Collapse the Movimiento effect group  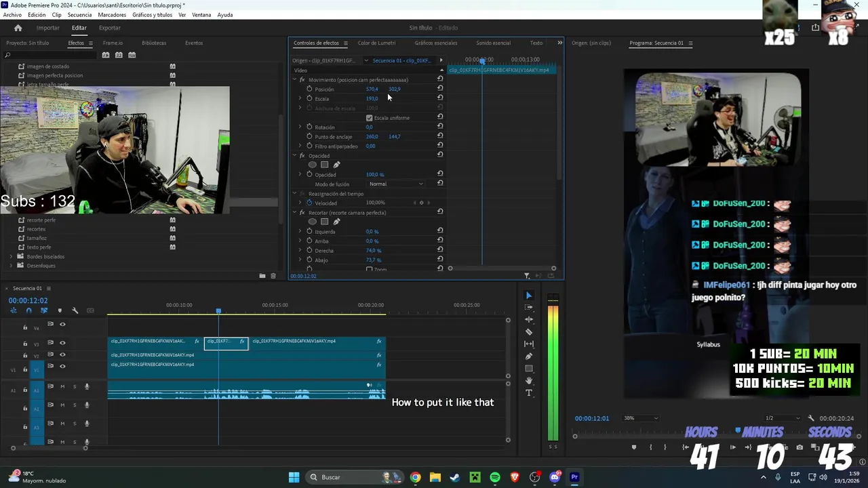[294, 80]
